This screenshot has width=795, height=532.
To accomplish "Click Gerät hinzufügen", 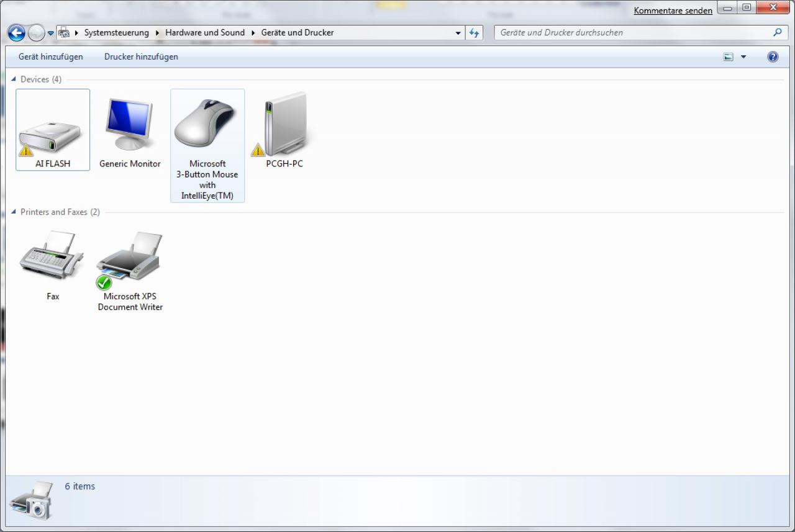I will click(51, 56).
